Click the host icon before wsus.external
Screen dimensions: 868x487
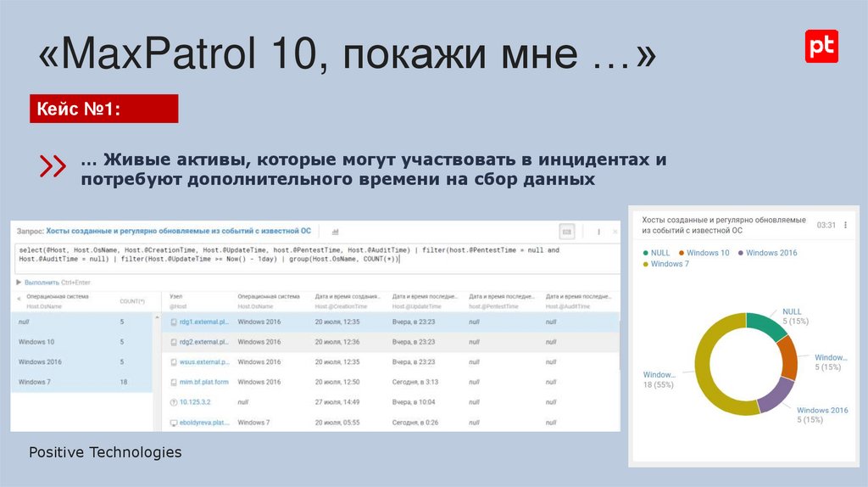pyautogui.click(x=173, y=361)
